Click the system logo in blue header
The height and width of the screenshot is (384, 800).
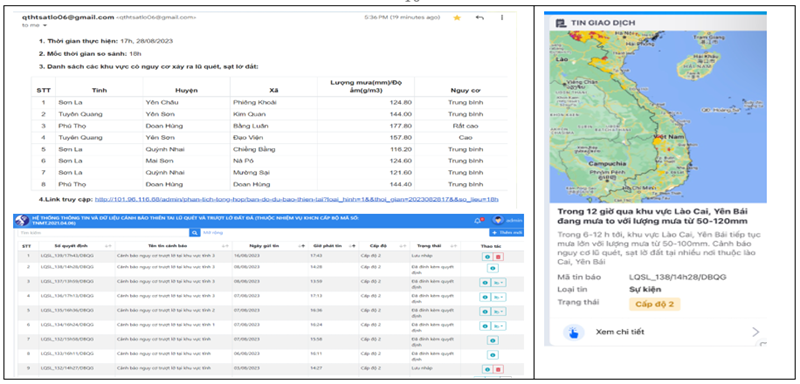coord(22,220)
